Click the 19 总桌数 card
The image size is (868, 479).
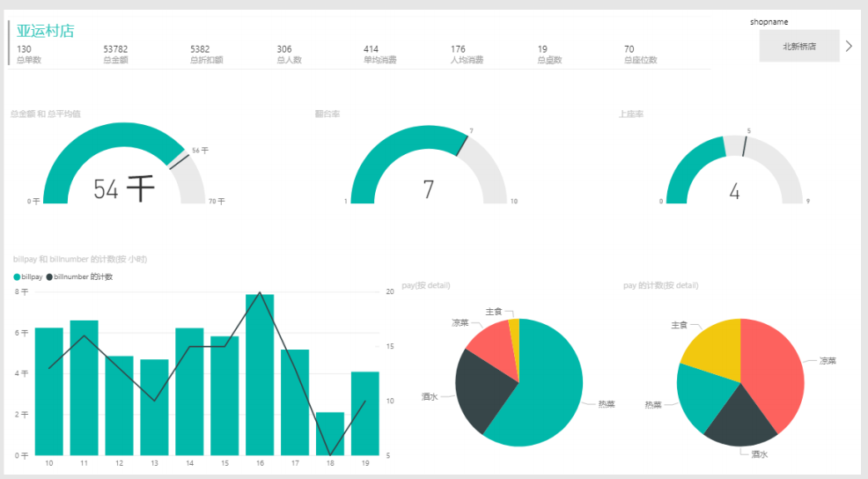(549, 55)
